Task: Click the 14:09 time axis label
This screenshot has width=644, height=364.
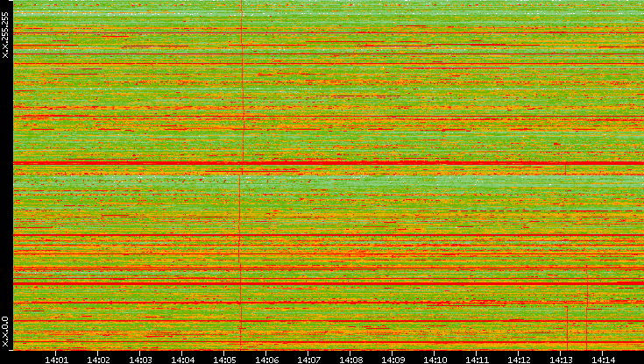Action: click(393, 360)
